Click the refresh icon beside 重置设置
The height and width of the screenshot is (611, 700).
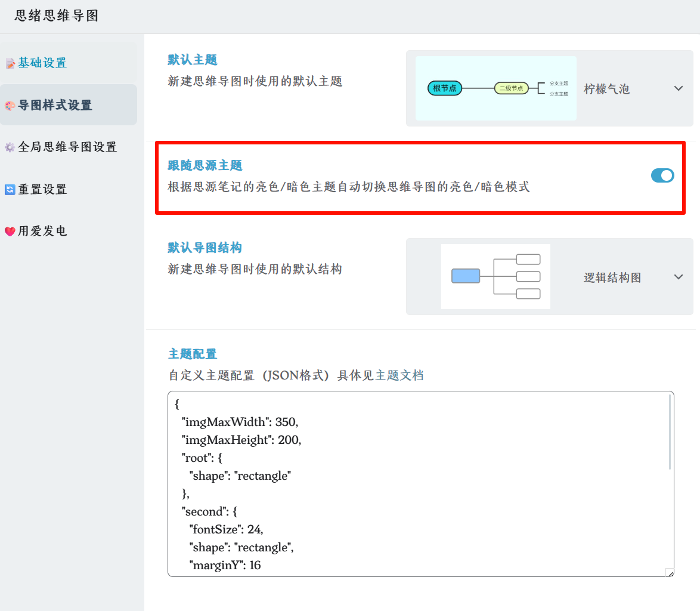click(10, 190)
